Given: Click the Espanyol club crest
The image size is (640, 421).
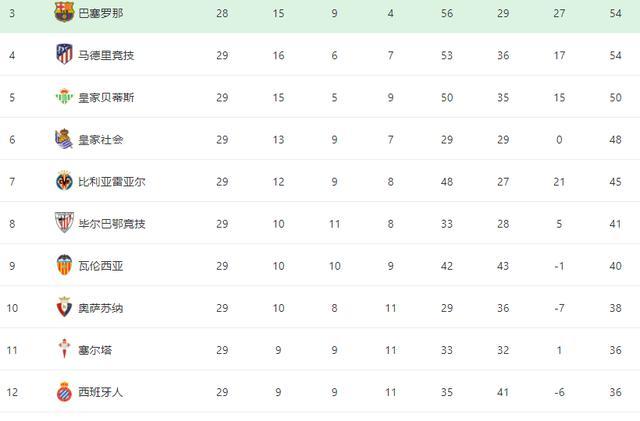Looking at the screenshot, I should (64, 392).
